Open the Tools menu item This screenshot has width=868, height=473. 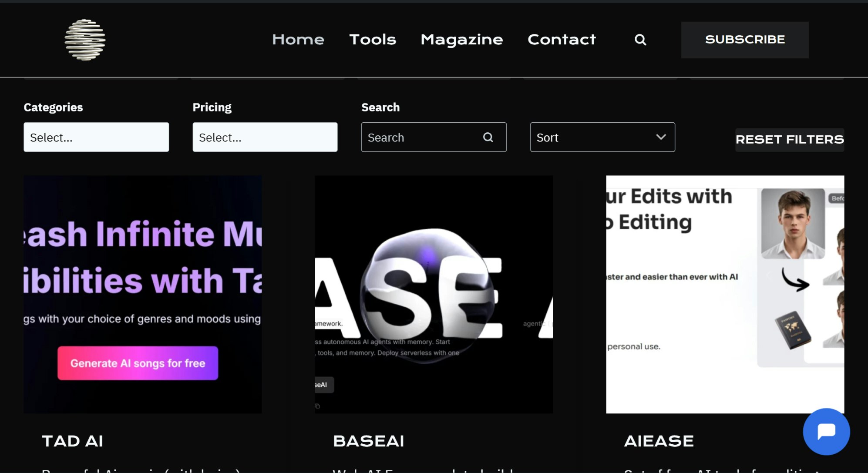[x=373, y=40]
